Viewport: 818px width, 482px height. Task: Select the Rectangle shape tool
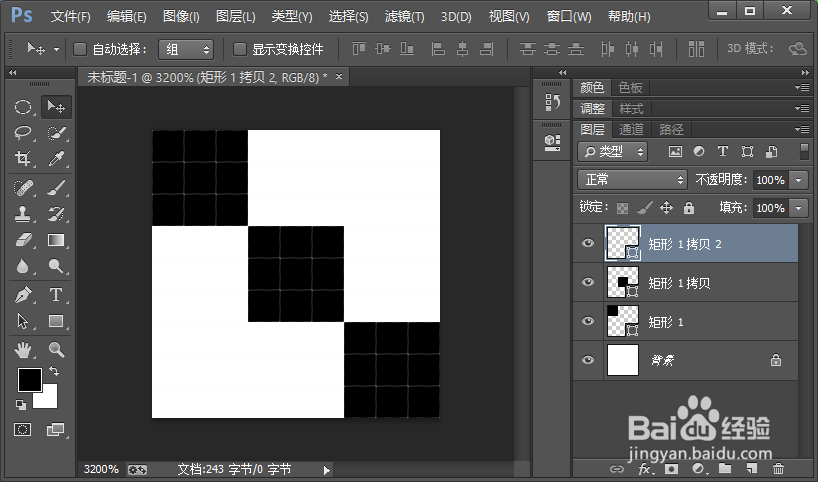click(x=56, y=321)
